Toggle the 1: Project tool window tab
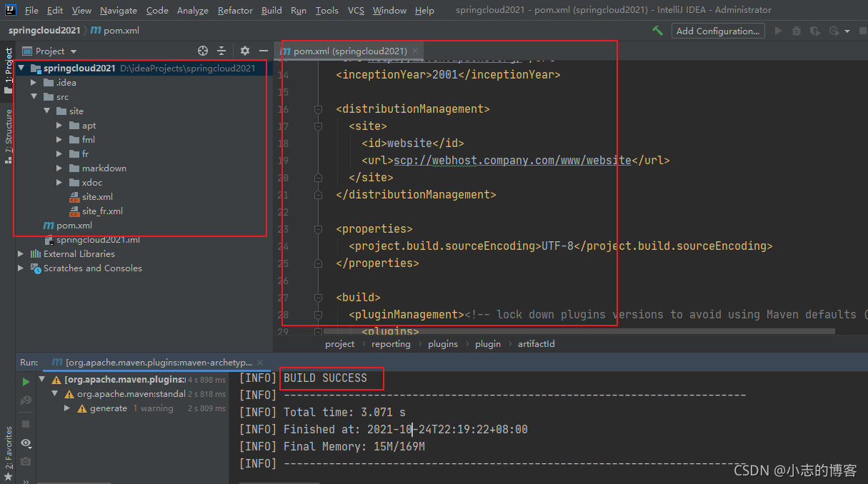The width and height of the screenshot is (868, 484). (8, 70)
